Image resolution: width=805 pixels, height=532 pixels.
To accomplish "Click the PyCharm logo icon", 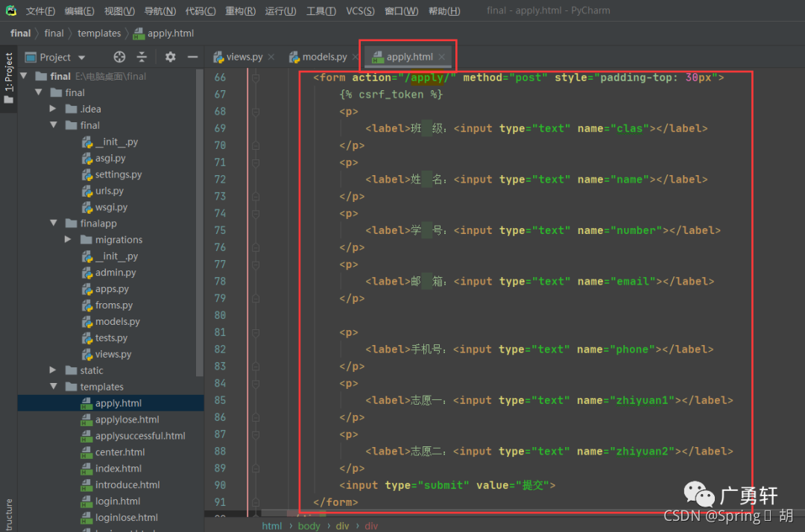I will point(10,10).
